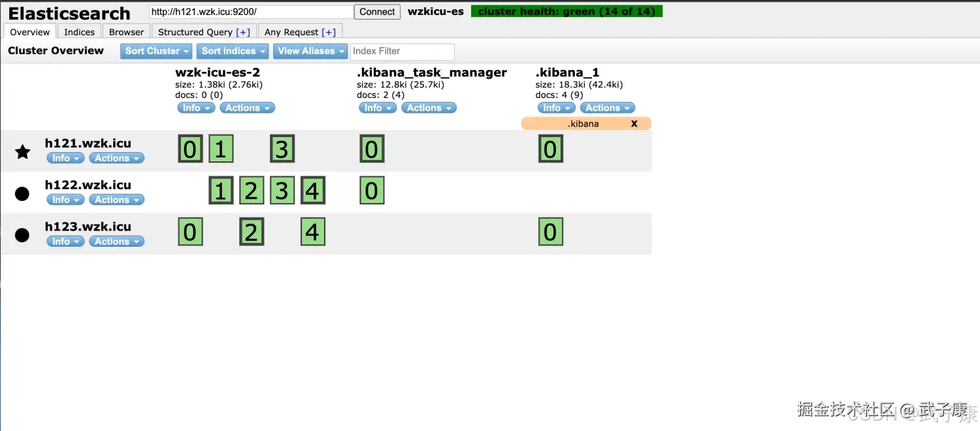
Task: Select the .kibana_task_manager shard on h122.wzk.icu
Action: pos(372,190)
